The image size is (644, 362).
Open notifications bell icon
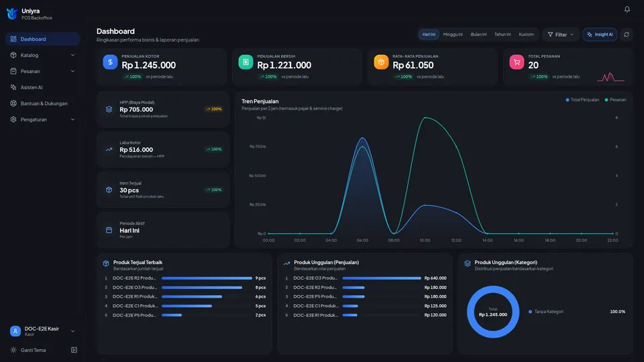coord(627,9)
